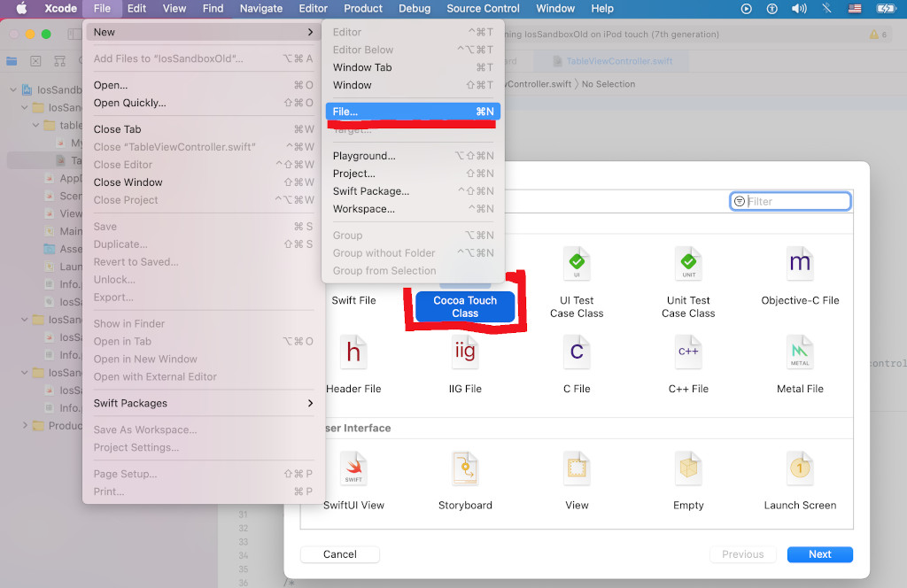
Task: Click the accessibility icon in menu bar
Action: pos(771,8)
